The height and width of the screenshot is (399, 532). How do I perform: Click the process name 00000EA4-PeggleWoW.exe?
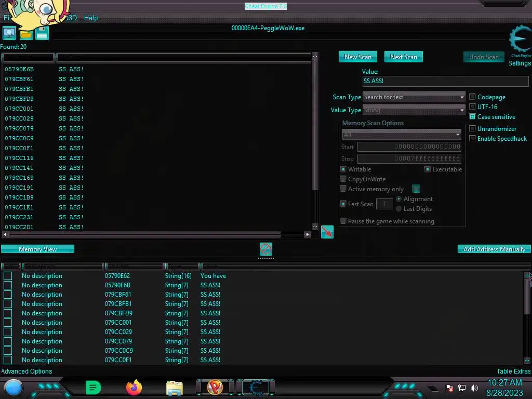click(x=268, y=28)
